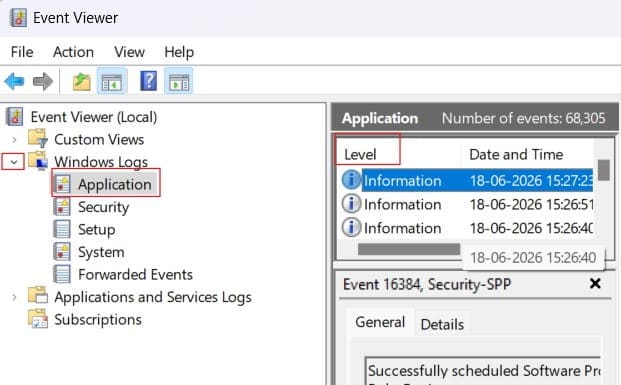Image resolution: width=621 pixels, height=385 pixels.
Task: Sort by Date and Time column header
Action: click(528, 154)
